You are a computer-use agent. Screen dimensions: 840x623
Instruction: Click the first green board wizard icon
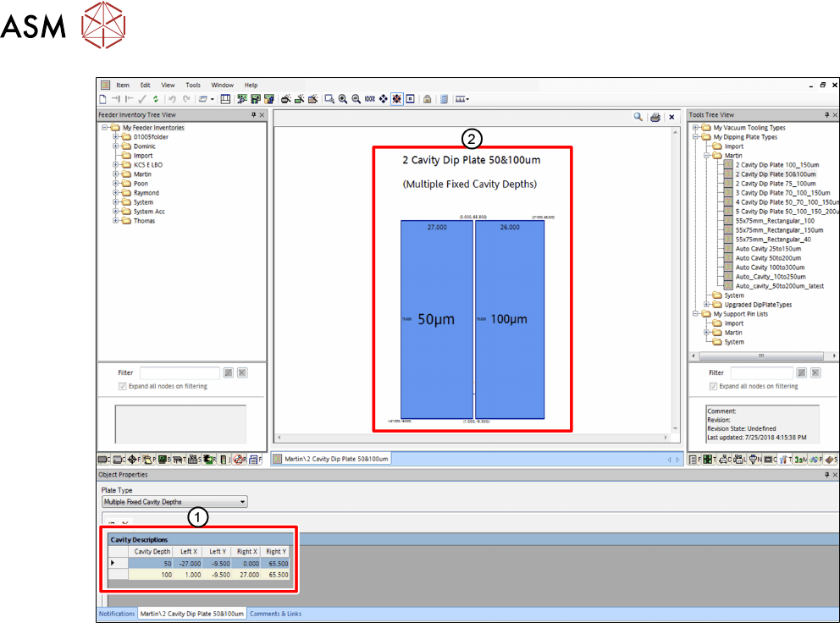(242, 99)
